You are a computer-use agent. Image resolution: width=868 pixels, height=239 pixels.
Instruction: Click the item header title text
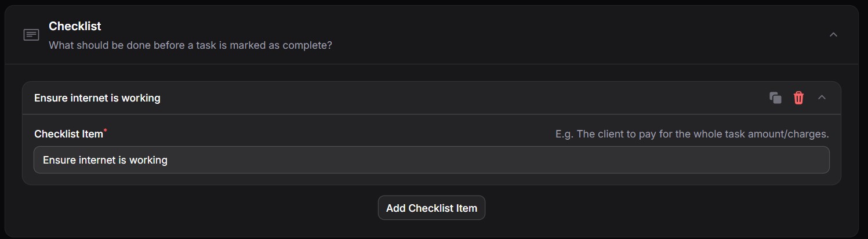[x=97, y=98]
